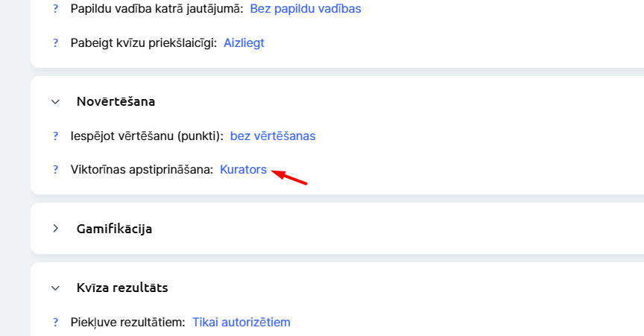This screenshot has width=644, height=336.
Task: Change the 'bez vērtēšanas' setting link
Action: (x=273, y=136)
